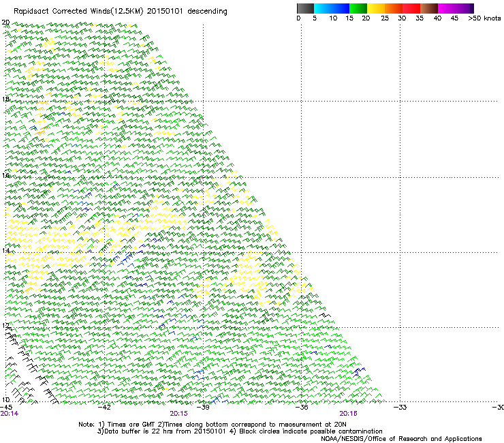Click the latitude axis label '18'
The height and width of the screenshot is (443, 504).
(x=5, y=99)
